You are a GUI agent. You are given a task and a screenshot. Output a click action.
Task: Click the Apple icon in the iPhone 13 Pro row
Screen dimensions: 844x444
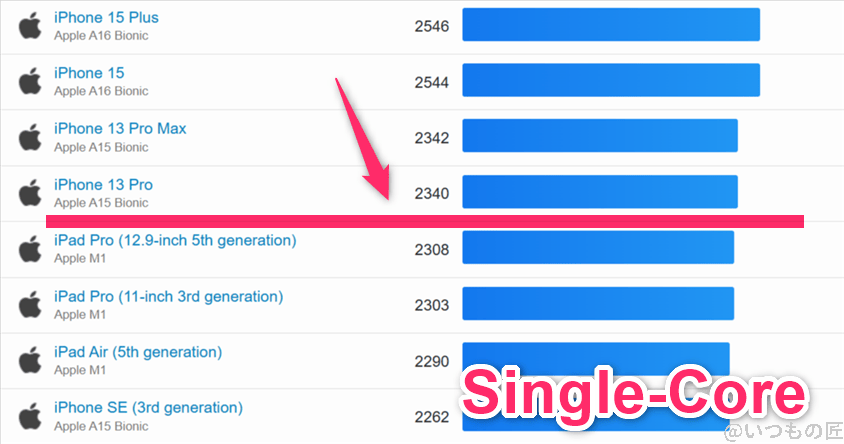click(x=30, y=193)
